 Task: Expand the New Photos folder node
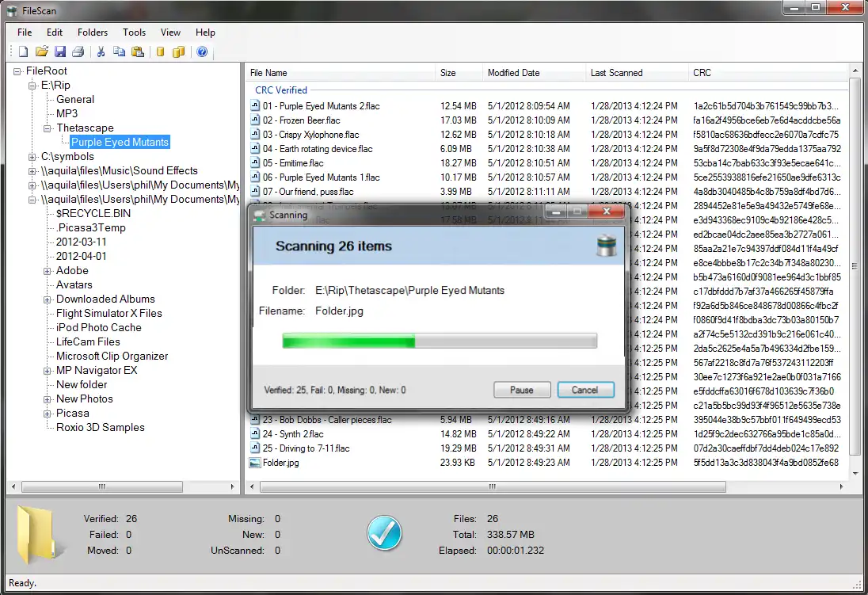(x=47, y=399)
